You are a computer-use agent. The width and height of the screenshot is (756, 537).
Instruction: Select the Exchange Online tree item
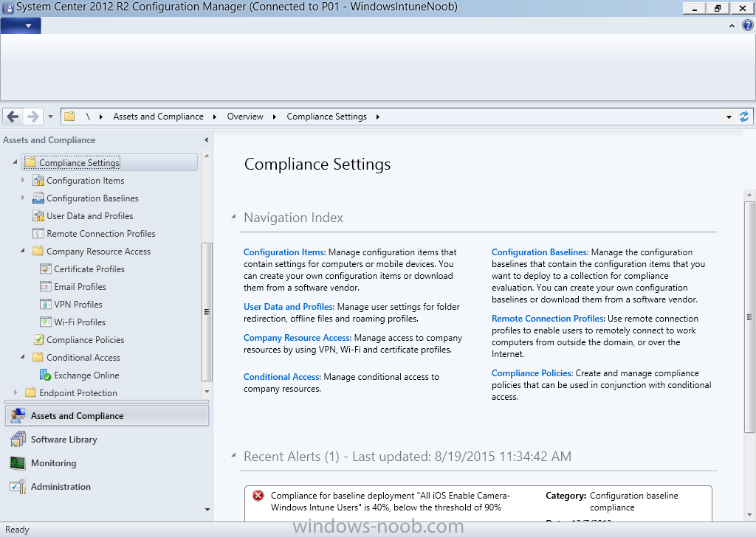point(86,375)
